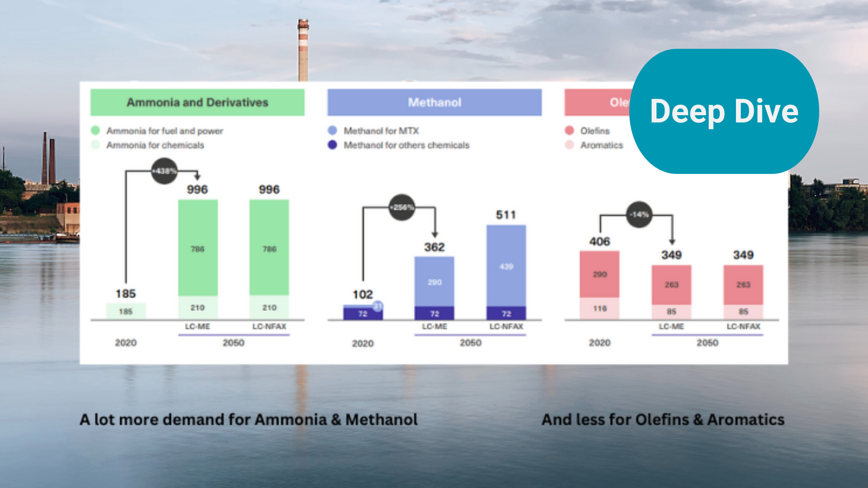
Task: Click the Olefins legend dot
Action: (x=569, y=131)
